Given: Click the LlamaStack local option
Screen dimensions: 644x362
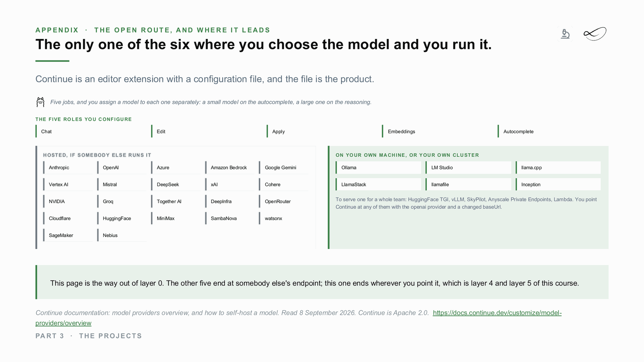Looking at the screenshot, I should tap(378, 185).
